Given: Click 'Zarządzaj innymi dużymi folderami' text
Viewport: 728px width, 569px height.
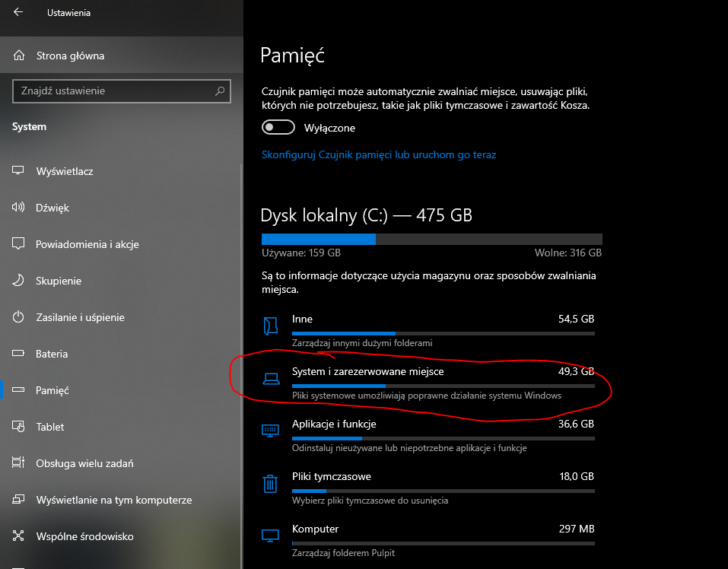Looking at the screenshot, I should click(362, 343).
